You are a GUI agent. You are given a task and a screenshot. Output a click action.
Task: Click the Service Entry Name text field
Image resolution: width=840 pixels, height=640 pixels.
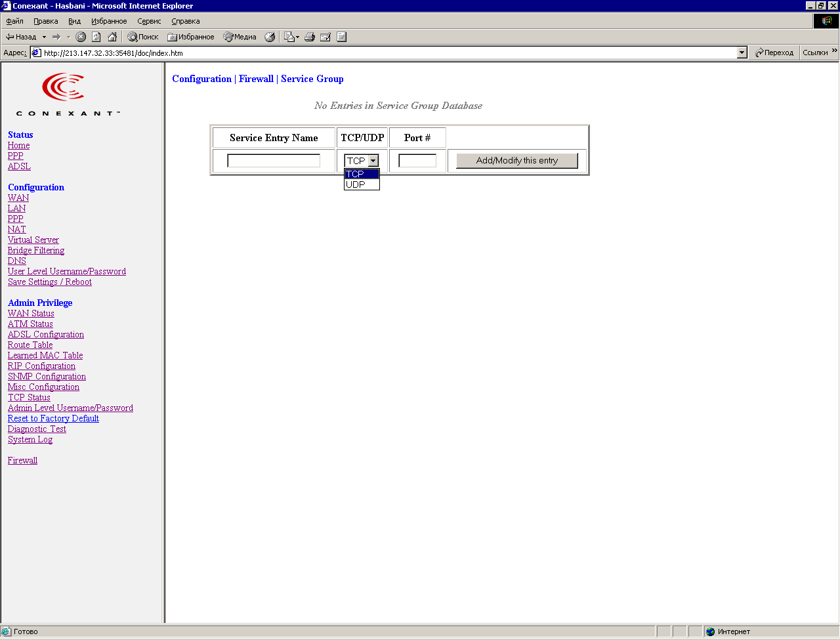tap(274, 160)
